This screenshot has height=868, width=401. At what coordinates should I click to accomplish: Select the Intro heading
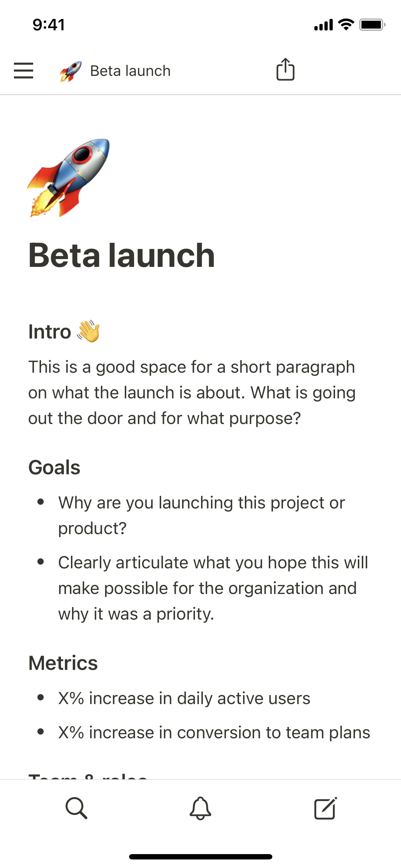[x=50, y=331]
